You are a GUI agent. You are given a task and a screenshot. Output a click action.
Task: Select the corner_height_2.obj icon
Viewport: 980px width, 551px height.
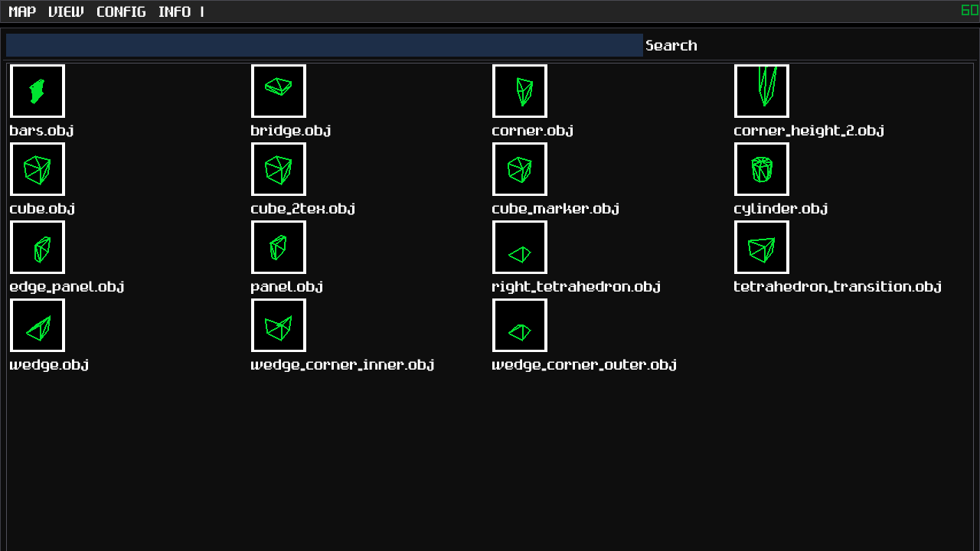(762, 91)
